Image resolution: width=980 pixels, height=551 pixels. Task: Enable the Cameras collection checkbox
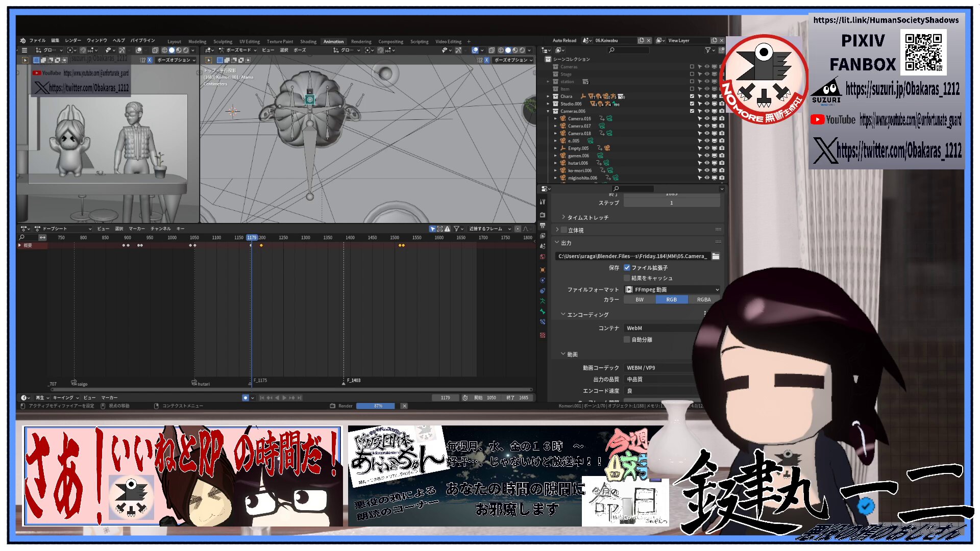692,67
